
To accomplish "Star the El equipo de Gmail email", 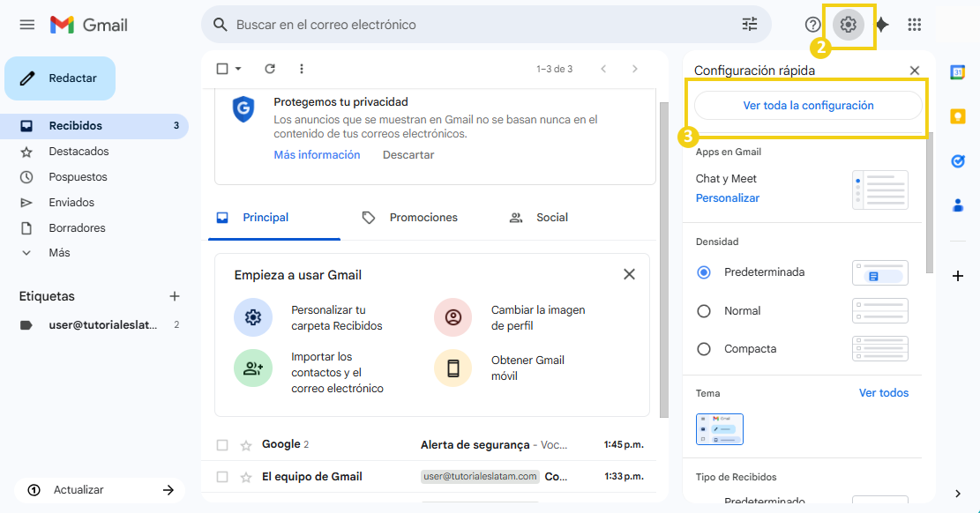I will point(246,478).
